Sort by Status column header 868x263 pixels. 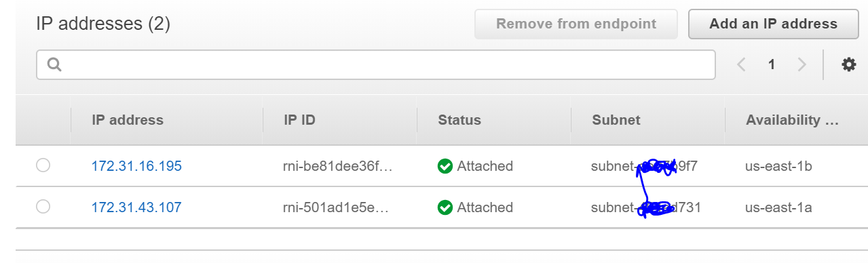click(459, 120)
